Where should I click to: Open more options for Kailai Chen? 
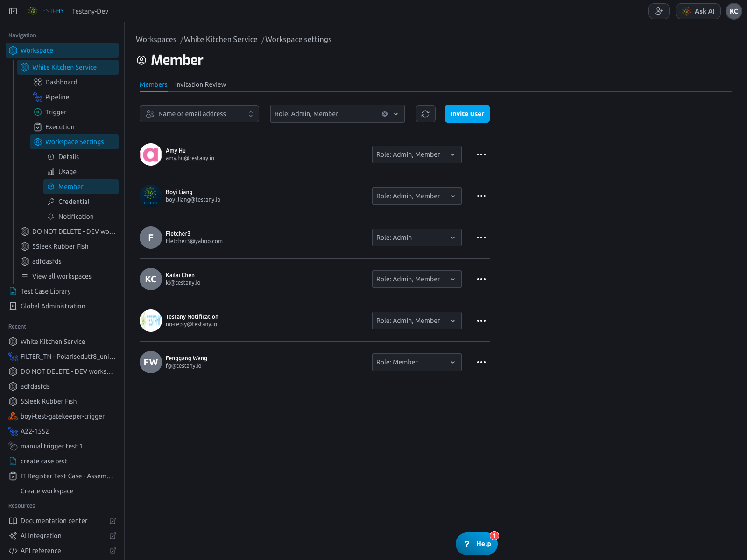pyautogui.click(x=481, y=279)
